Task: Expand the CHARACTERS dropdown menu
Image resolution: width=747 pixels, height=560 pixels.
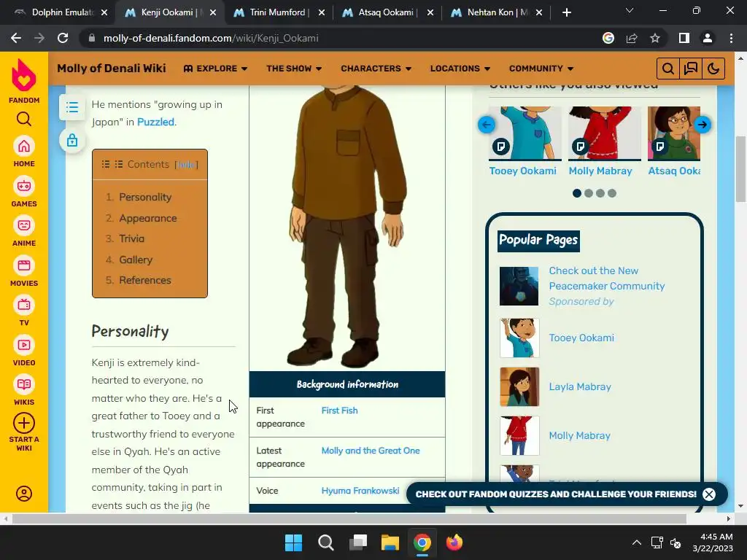Action: (x=376, y=69)
